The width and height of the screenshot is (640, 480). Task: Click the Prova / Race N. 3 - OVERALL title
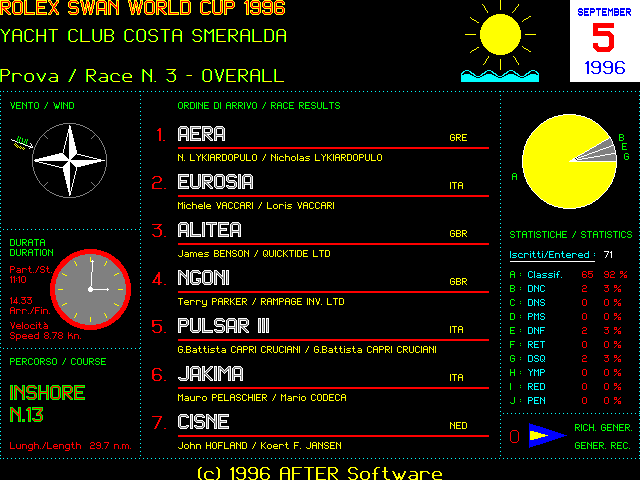(142, 76)
